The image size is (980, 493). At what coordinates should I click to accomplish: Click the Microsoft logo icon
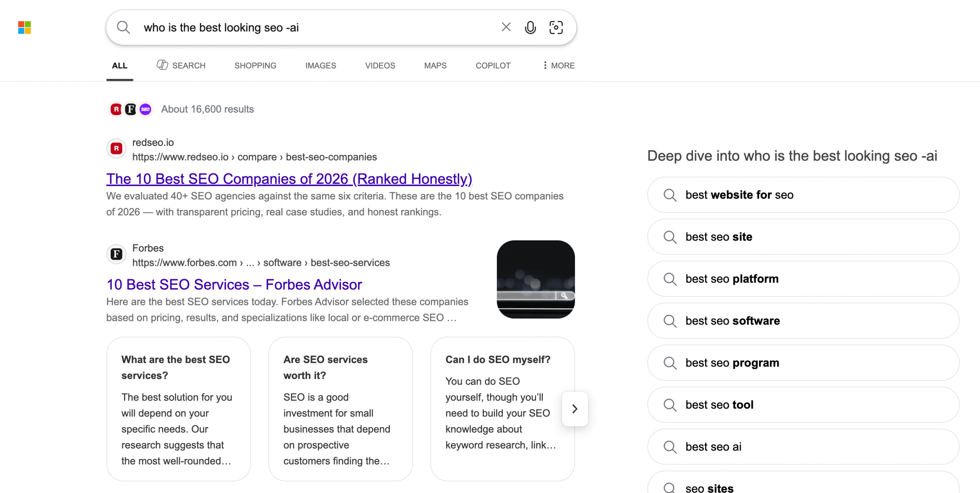(24, 28)
